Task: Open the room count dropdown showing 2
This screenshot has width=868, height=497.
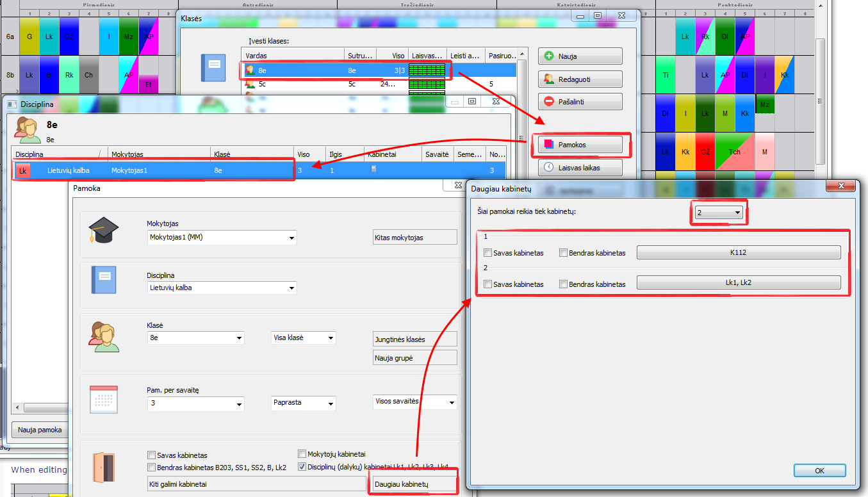Action: pyautogui.click(x=719, y=213)
